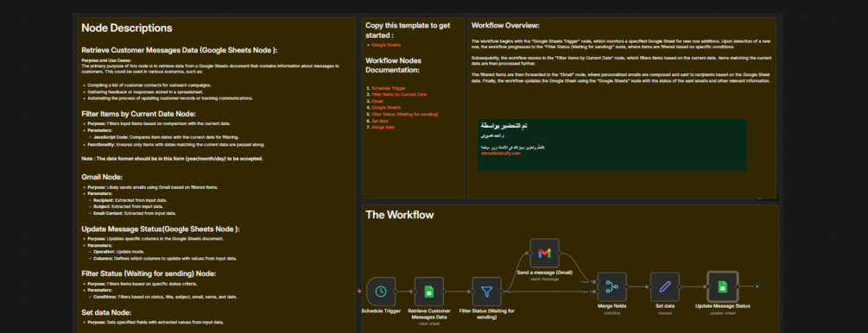Select the Update Message Status sheets node

[x=722, y=286]
